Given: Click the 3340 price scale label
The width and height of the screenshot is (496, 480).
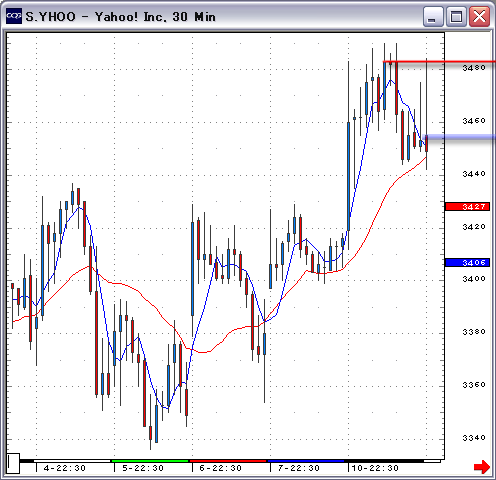Looking at the screenshot, I should coord(474,438).
